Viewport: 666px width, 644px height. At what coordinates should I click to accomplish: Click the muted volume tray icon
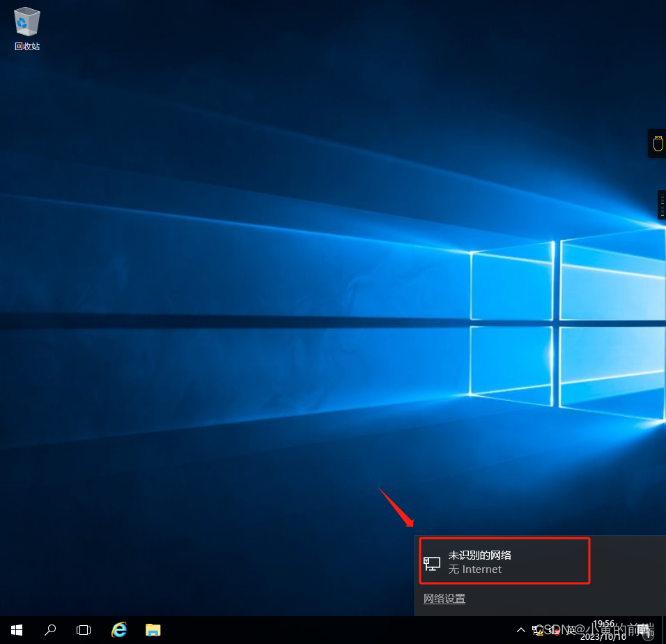(553, 630)
